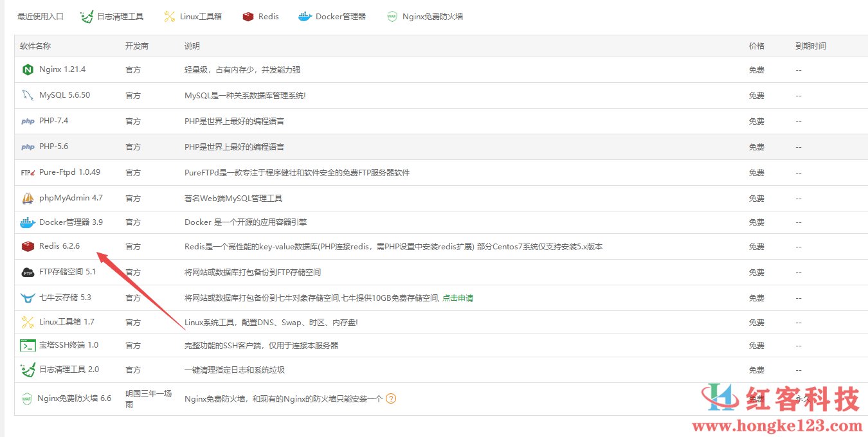The height and width of the screenshot is (437, 868).
Task: Click the Linux工具箱 1.7 wrench icon
Action: [28, 322]
